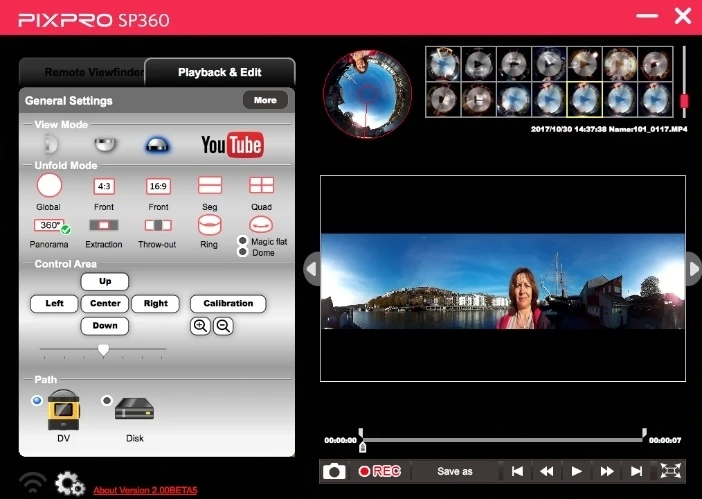Select the Extraction unfold mode
The image size is (702, 499).
point(104,225)
